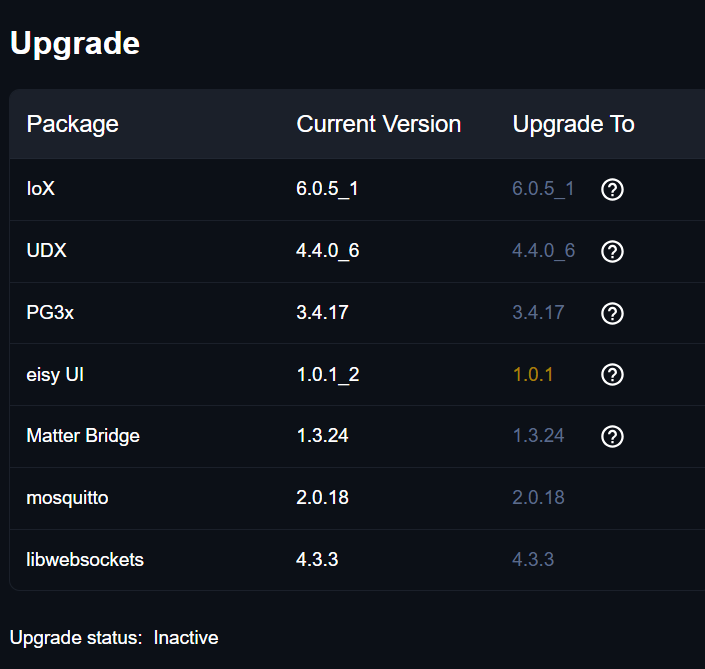The height and width of the screenshot is (669, 705).
Task: Click the libwebsockets package name
Action: click(x=85, y=560)
